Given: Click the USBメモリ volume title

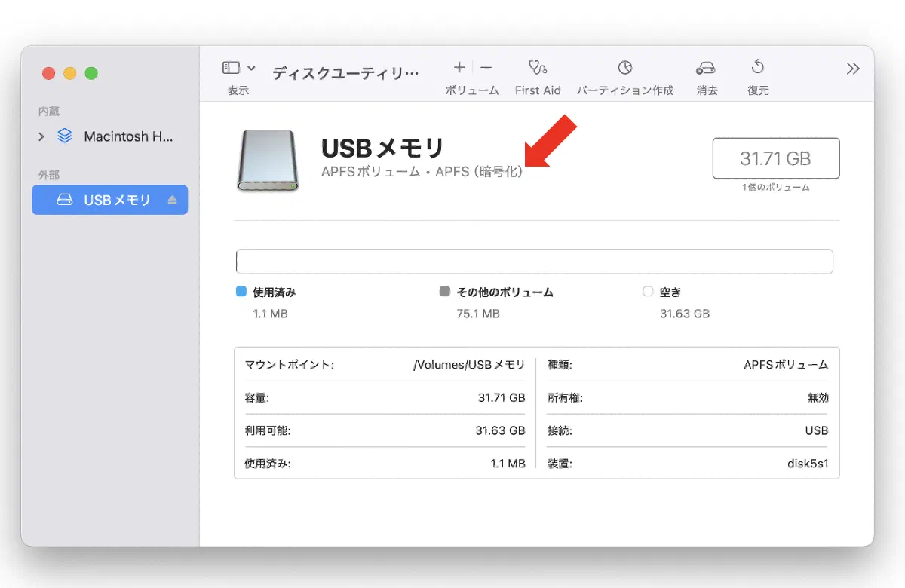Looking at the screenshot, I should click(x=383, y=148).
